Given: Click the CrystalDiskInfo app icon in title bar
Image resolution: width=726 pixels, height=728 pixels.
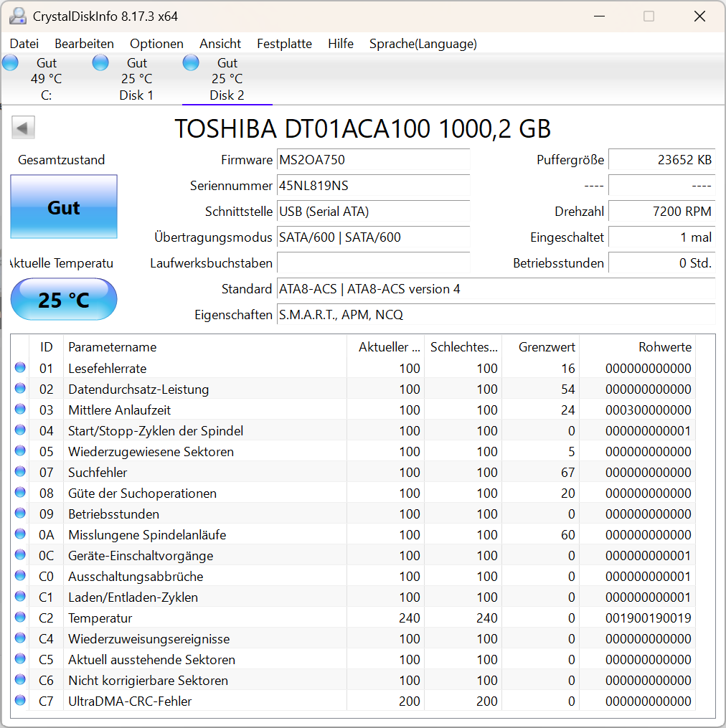Looking at the screenshot, I should [x=18, y=16].
